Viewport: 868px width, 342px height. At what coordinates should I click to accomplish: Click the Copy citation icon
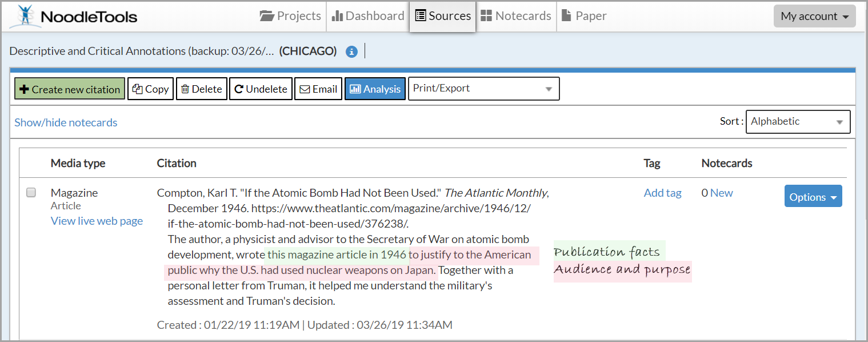(x=137, y=89)
